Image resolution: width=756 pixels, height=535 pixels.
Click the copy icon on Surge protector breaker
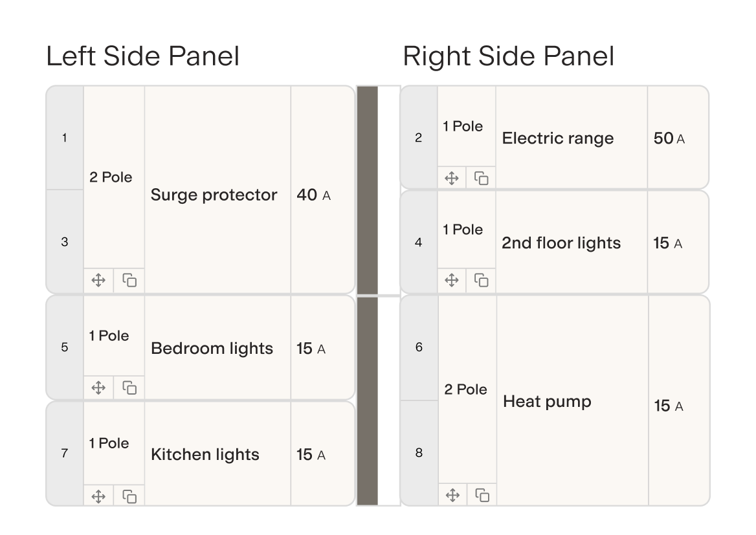point(129,281)
